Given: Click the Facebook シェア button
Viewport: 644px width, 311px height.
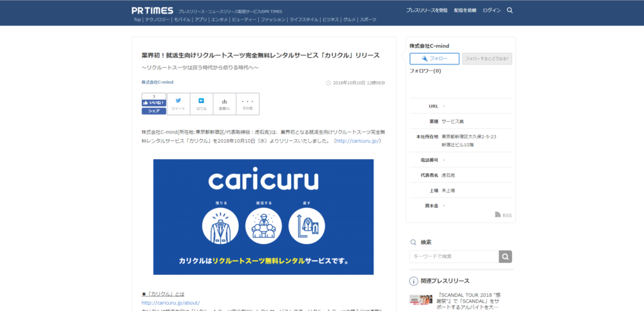Looking at the screenshot, I should (154, 111).
